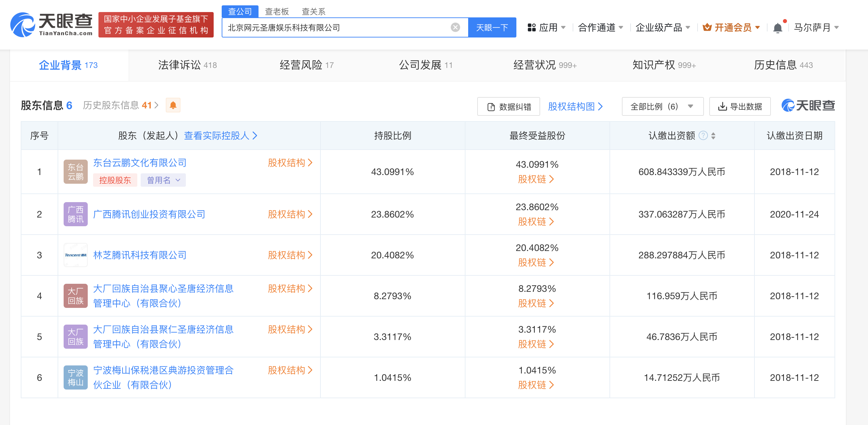The image size is (868, 425).
Task: Click the 2020-11-24 date cell
Action: point(794,214)
